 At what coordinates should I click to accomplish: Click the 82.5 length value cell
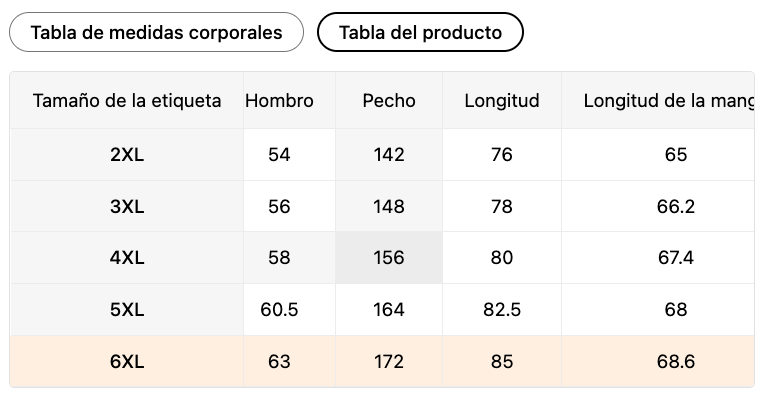tap(502, 310)
